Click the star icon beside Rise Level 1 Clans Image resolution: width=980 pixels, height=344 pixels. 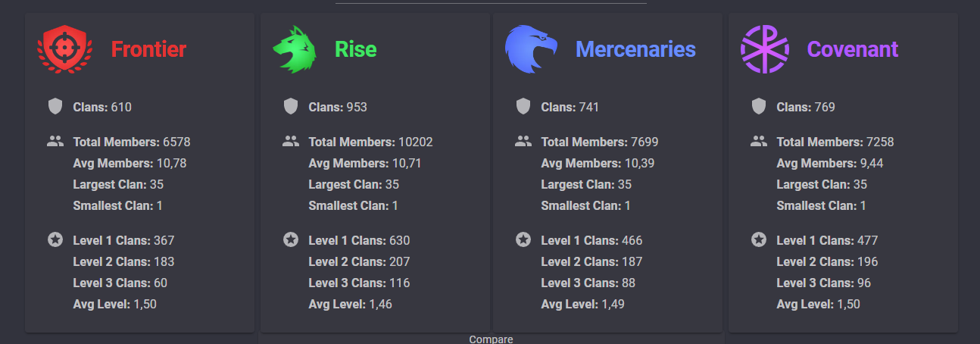tap(290, 239)
